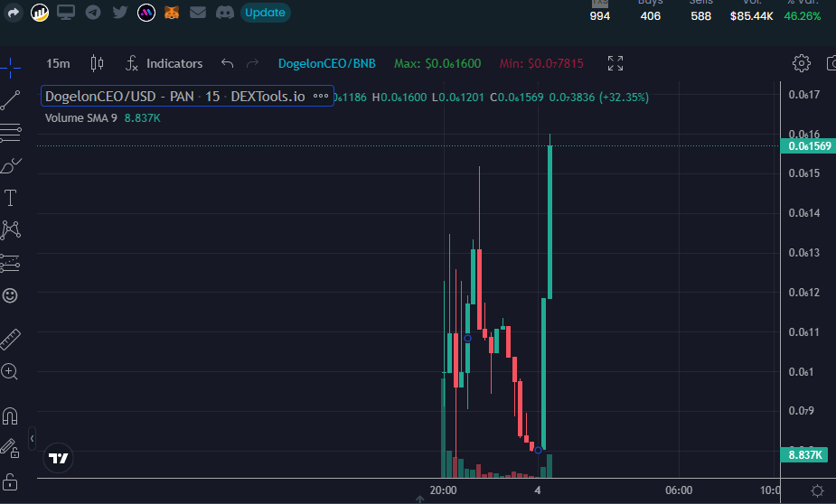Open the candlestick chart style selector
This screenshot has width=836, height=504.
coord(97,63)
